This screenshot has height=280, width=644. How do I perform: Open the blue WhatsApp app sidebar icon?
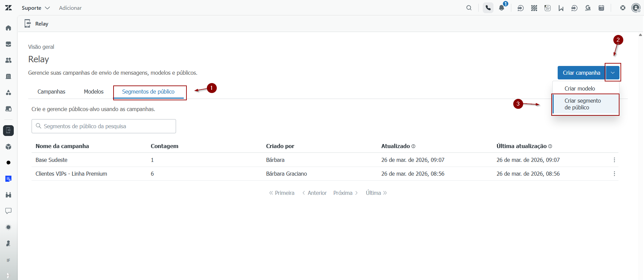pyautogui.click(x=8, y=179)
